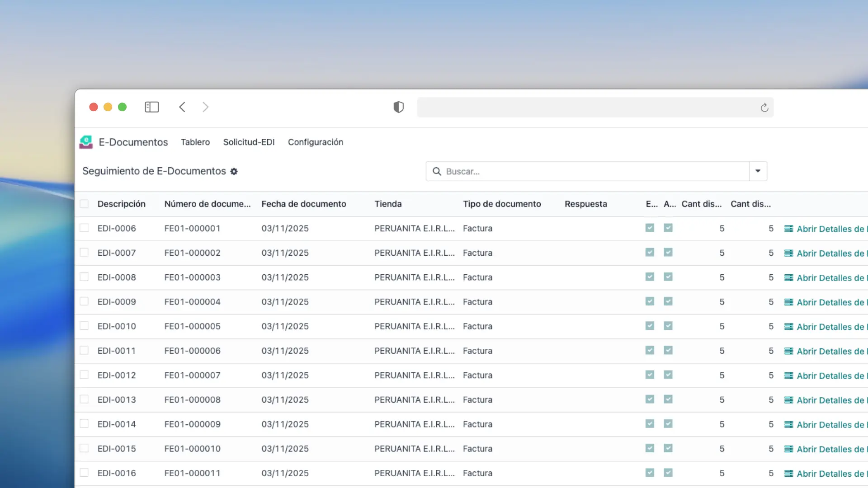Toggle the browser sidebar icon
This screenshot has width=868, height=488.
click(151, 107)
